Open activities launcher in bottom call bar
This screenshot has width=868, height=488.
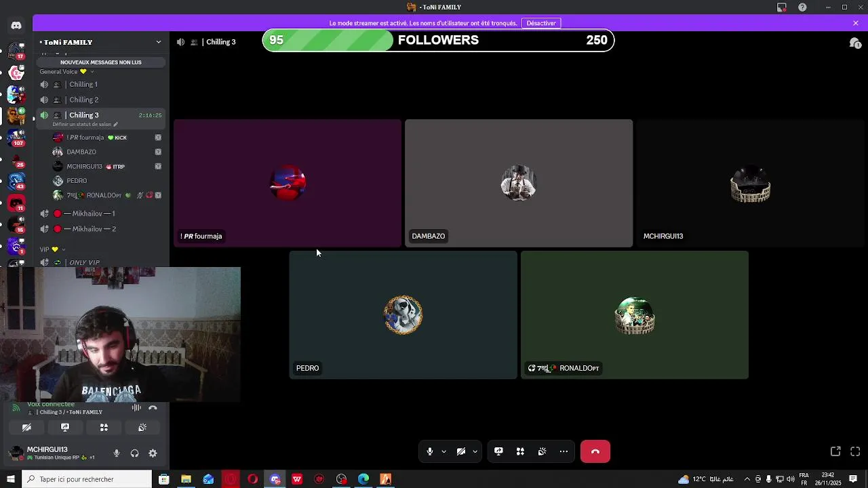(520, 451)
